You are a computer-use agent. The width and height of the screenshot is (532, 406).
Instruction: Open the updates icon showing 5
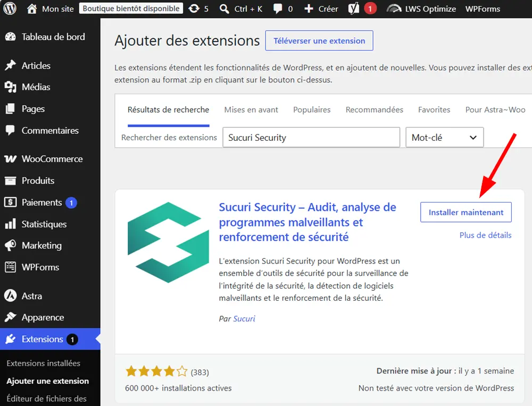pyautogui.click(x=194, y=9)
